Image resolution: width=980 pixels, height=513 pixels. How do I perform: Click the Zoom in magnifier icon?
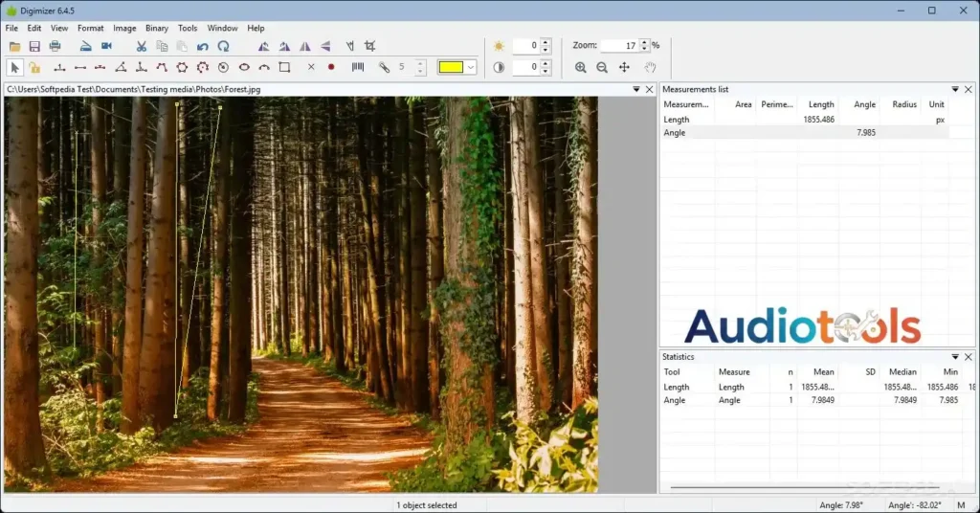(x=581, y=67)
